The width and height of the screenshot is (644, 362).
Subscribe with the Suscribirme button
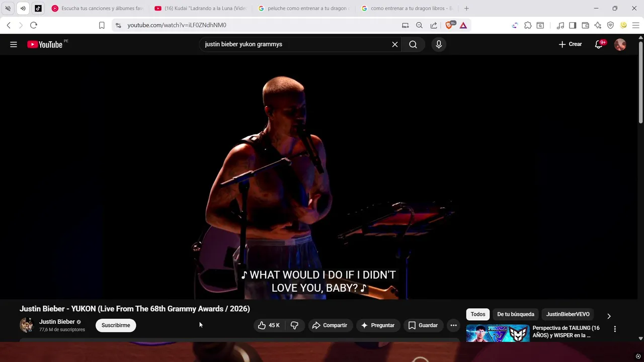tap(116, 325)
